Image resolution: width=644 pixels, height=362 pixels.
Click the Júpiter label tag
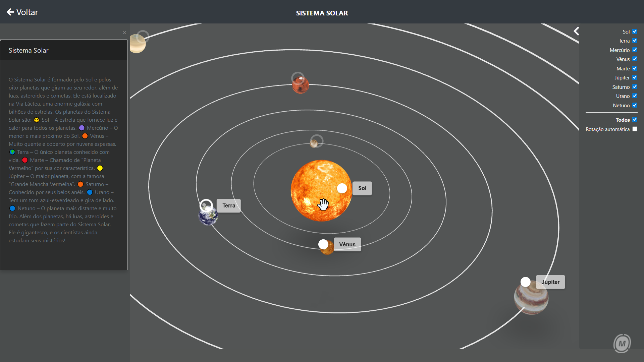[x=550, y=282]
